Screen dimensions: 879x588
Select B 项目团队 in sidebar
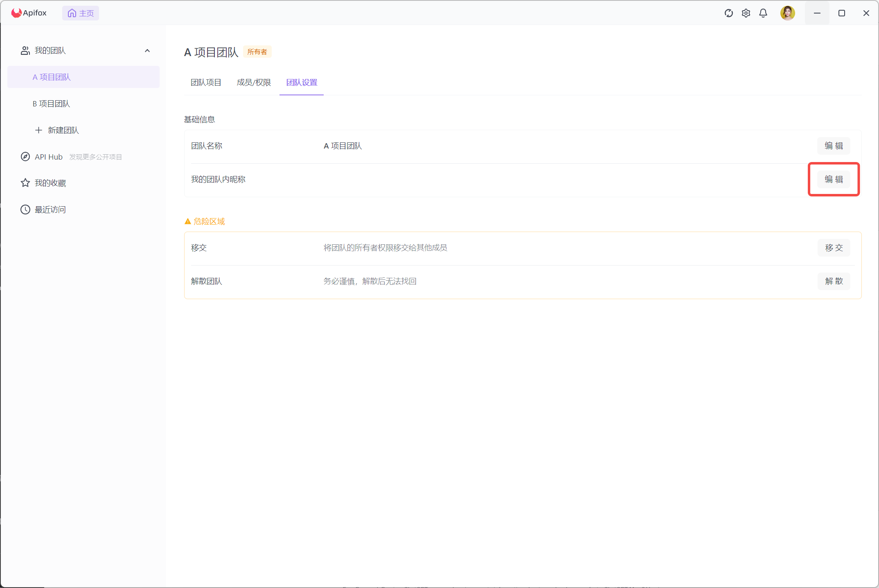pos(51,104)
